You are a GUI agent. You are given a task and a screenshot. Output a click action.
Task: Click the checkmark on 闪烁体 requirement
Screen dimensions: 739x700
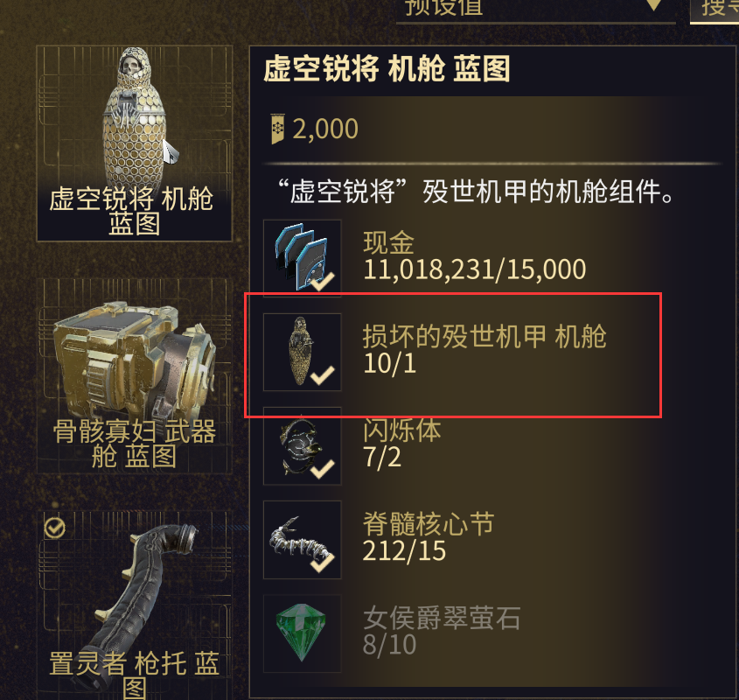(x=323, y=469)
